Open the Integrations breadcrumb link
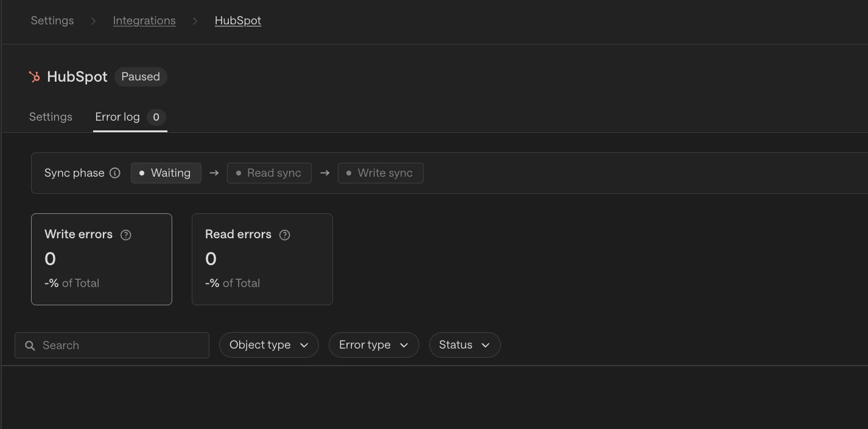This screenshot has height=429, width=868. tap(144, 21)
